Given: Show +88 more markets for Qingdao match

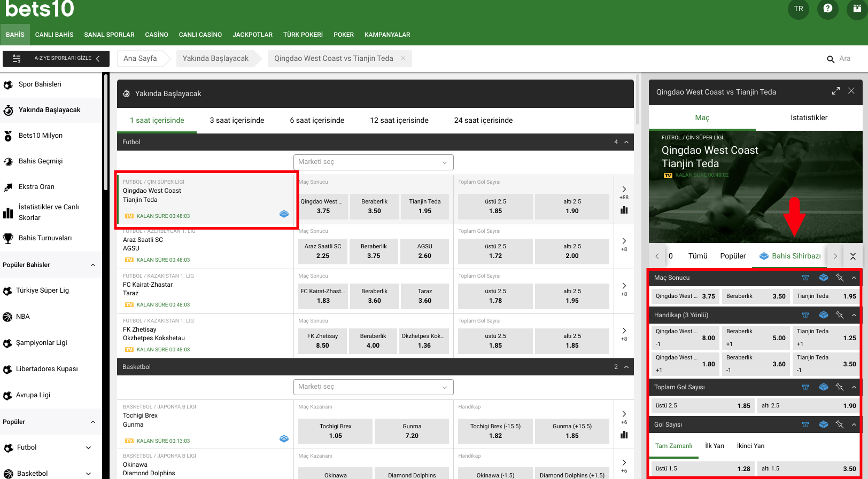Looking at the screenshot, I should tap(624, 193).
